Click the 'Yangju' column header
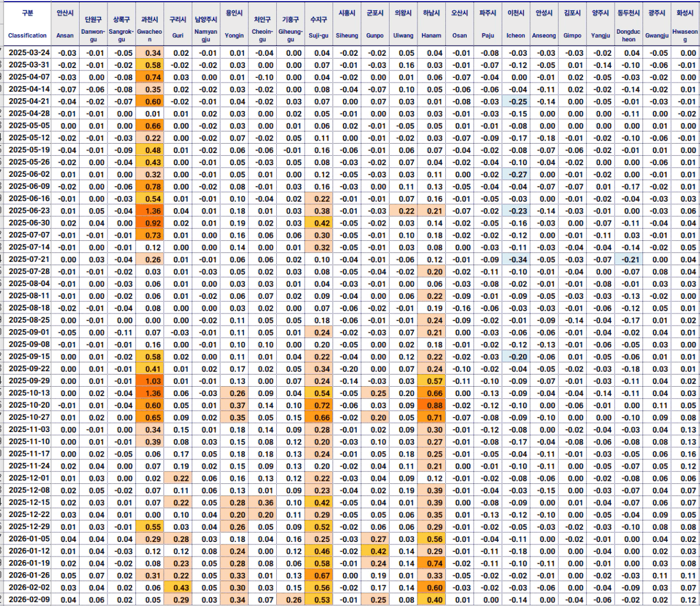The height and width of the screenshot is (606, 700). point(601,35)
